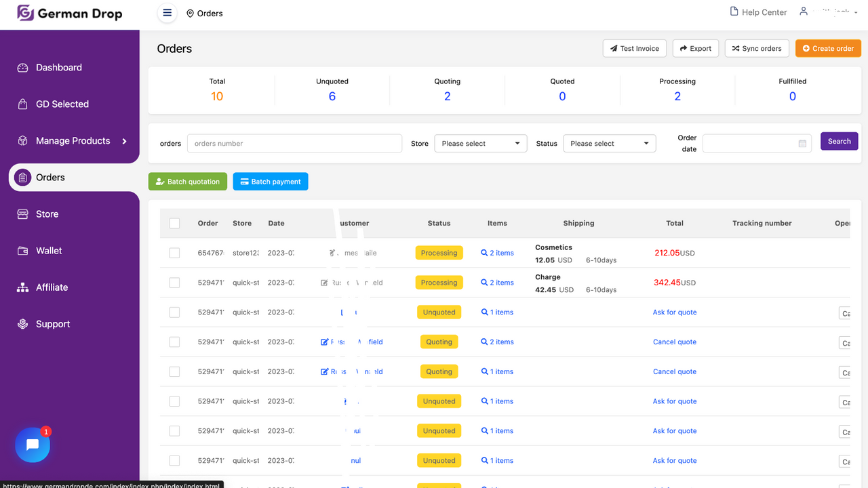The height and width of the screenshot is (488, 868).
Task: Go to GD Selected page
Action: tap(62, 104)
